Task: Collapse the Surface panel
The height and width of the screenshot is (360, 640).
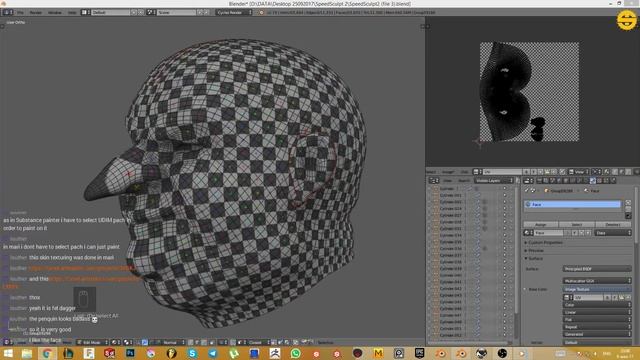Action: coord(534,258)
